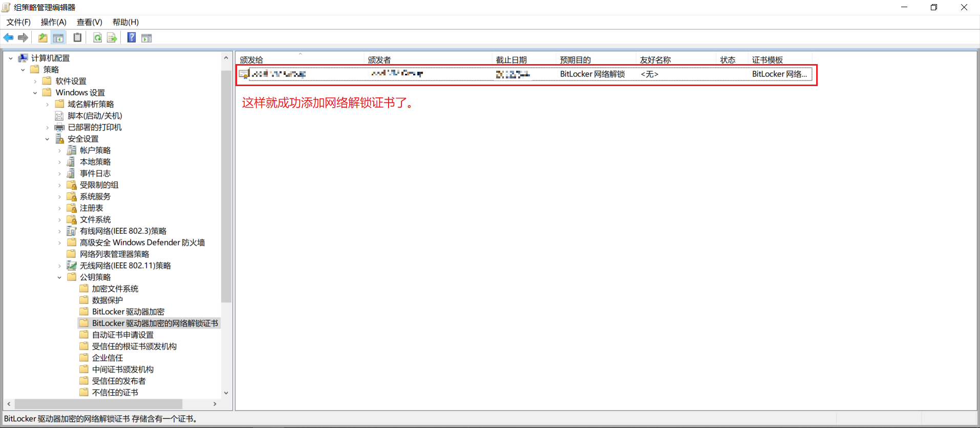
Task: Expand the 域名解析策略 node
Action: click(x=48, y=105)
